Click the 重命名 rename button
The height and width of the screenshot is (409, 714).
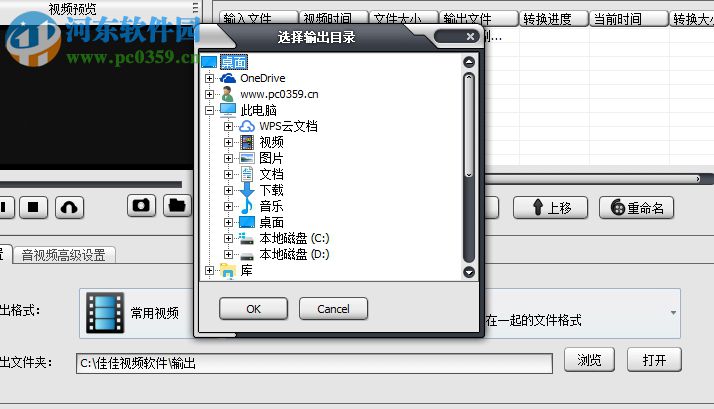pos(636,208)
